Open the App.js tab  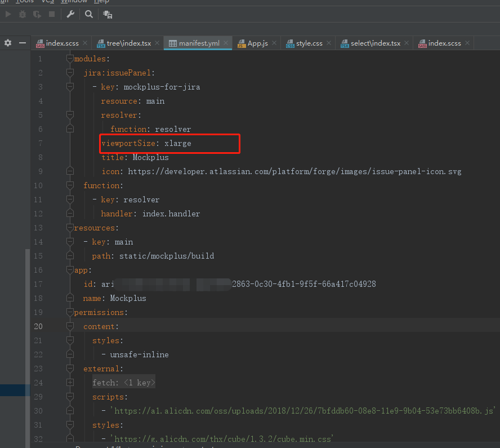pos(257,43)
